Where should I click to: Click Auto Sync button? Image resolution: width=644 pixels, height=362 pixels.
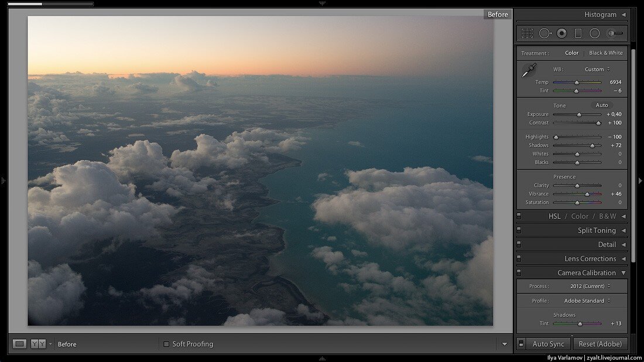click(x=548, y=344)
